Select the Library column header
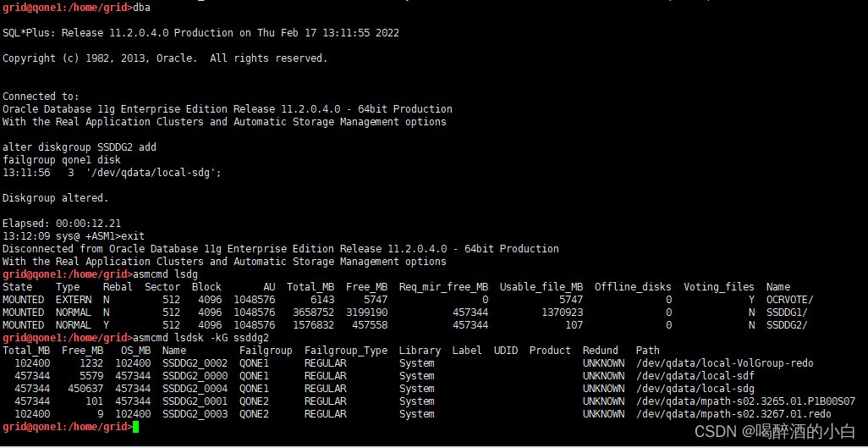This screenshot has height=448, width=868. (x=420, y=351)
